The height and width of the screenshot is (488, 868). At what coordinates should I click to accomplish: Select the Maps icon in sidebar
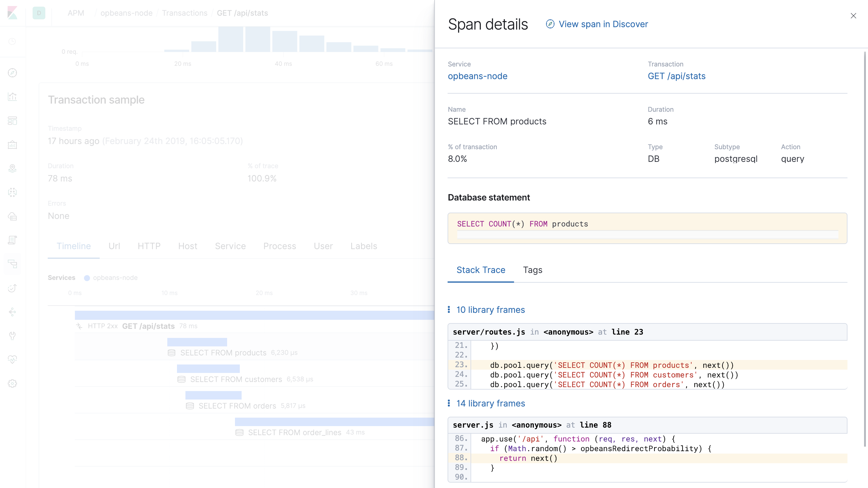[12, 169]
